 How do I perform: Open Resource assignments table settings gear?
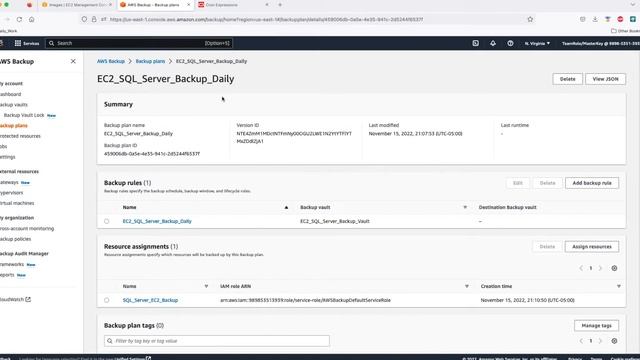tap(614, 268)
